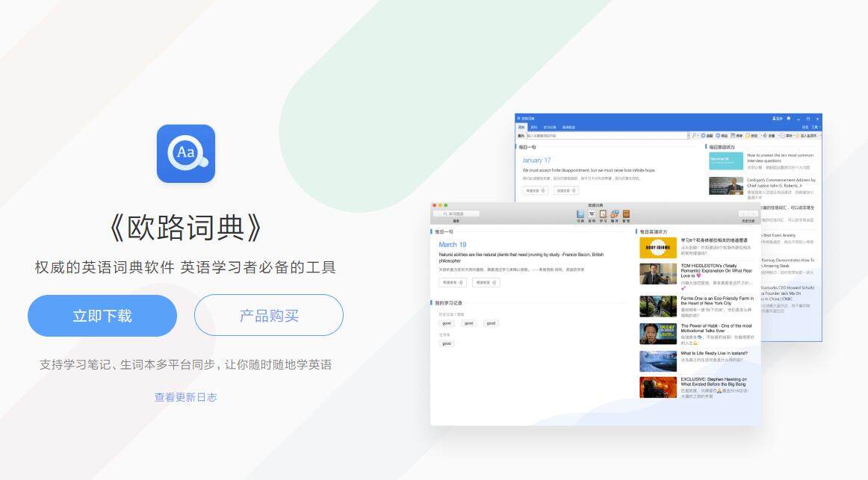Click the 后退 back icon in the Windows toolbar
This screenshot has width=868, height=480.
707,135
